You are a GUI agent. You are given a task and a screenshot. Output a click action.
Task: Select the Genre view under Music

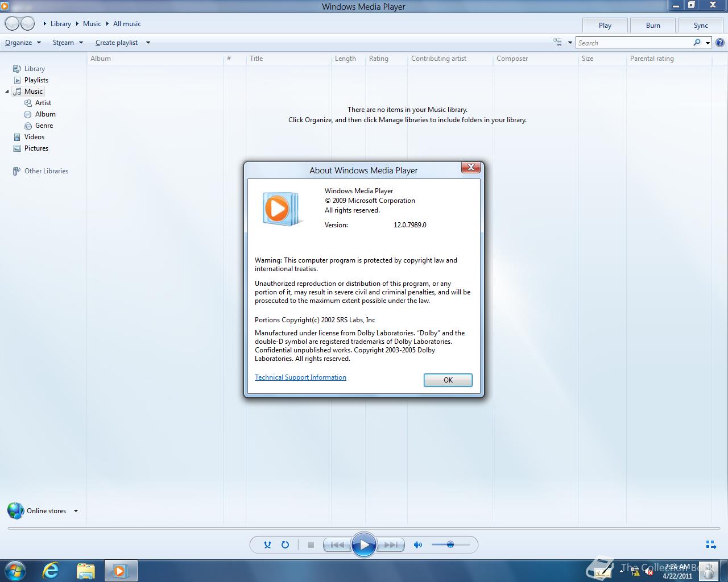(x=38, y=126)
